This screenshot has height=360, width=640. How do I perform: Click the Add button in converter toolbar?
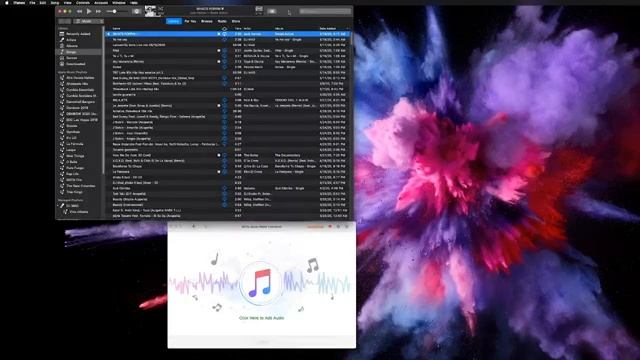pyautogui.click(x=193, y=226)
